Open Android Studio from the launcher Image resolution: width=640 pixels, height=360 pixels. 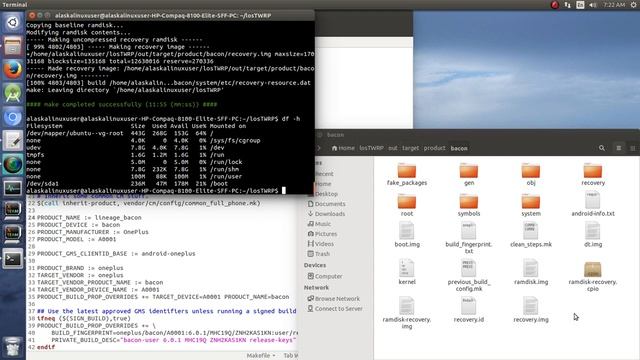point(13,93)
